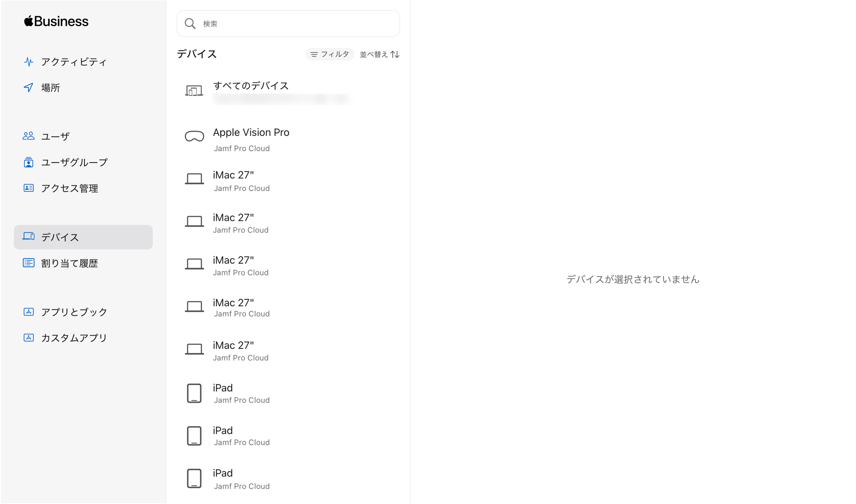The image size is (856, 504).
Task: Click the ユーザグループ group icon
Action: 29,162
